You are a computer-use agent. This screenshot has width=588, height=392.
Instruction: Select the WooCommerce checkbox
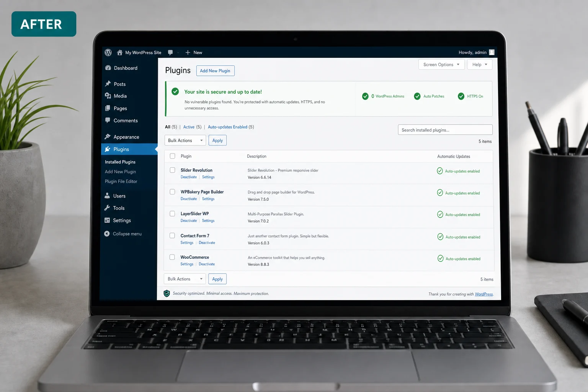pos(172,257)
